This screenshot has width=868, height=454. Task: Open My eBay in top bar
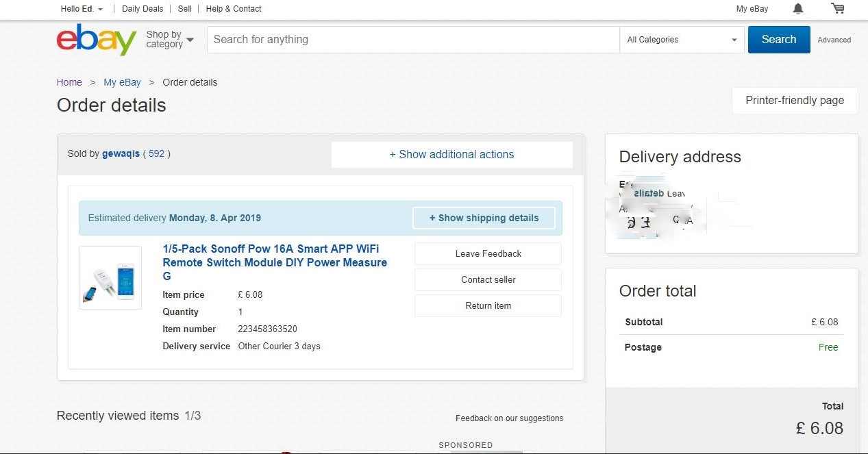752,9
